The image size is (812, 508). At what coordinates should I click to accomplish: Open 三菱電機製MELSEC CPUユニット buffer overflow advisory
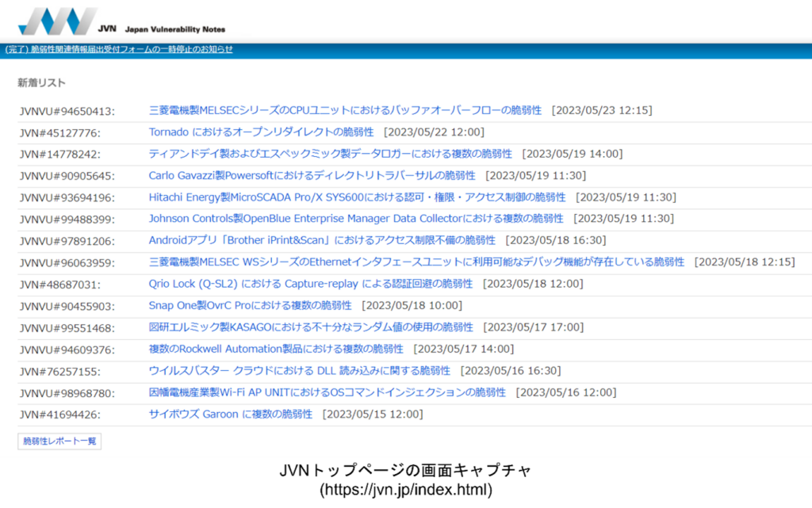[x=345, y=110]
